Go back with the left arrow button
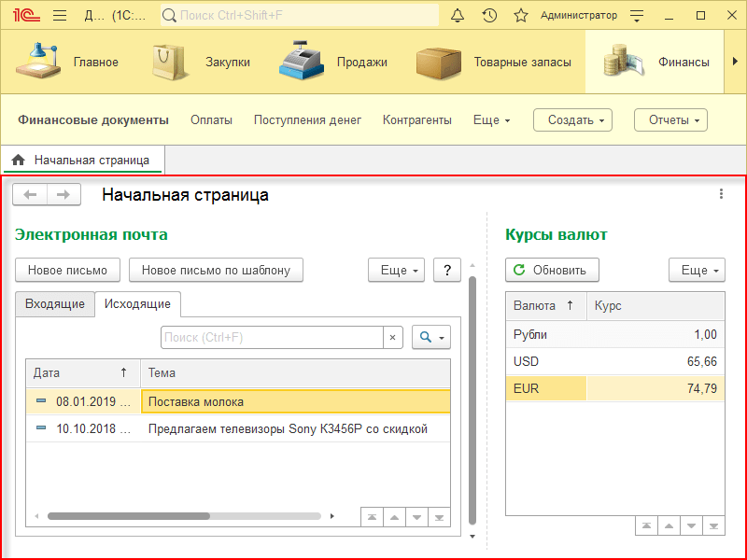The image size is (747, 560). [x=30, y=194]
